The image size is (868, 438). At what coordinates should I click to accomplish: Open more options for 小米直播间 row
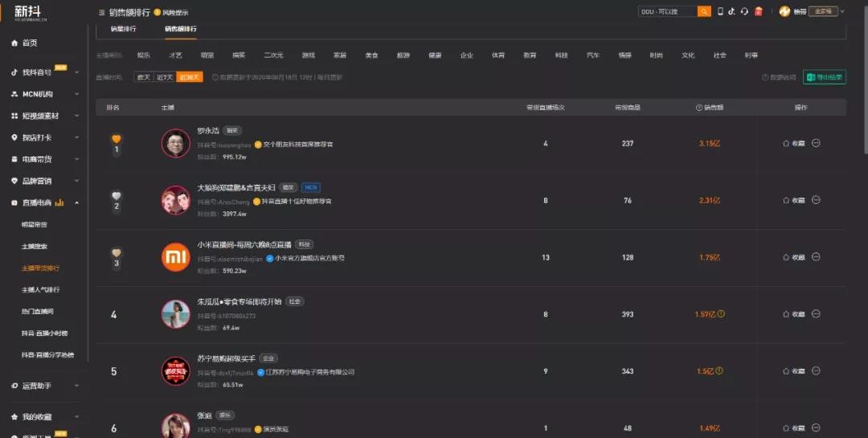coord(816,257)
